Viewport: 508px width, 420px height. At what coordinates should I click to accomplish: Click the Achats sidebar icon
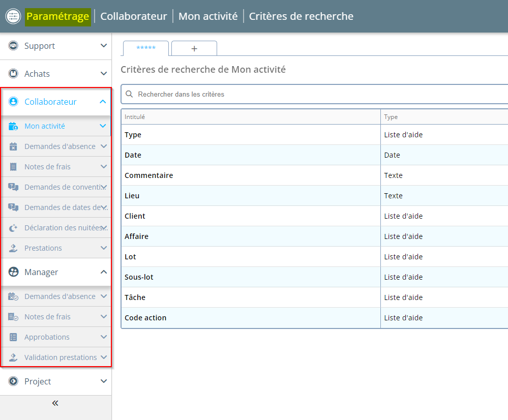[14, 74]
